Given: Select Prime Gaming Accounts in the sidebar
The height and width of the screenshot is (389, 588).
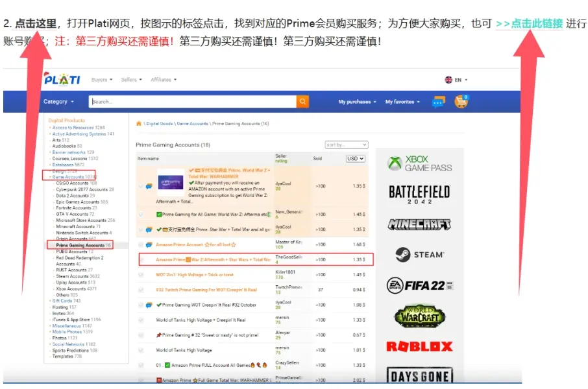Looking at the screenshot, I should pyautogui.click(x=80, y=245).
